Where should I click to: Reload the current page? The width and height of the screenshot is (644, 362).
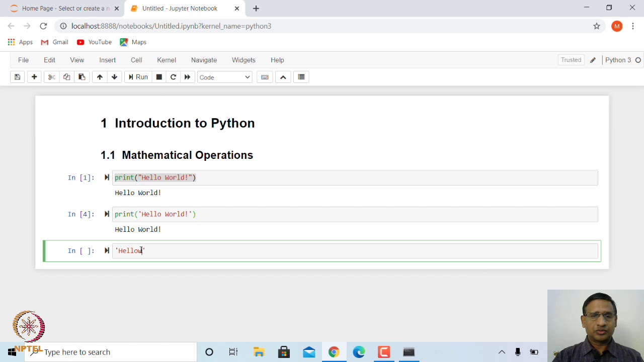(x=43, y=26)
